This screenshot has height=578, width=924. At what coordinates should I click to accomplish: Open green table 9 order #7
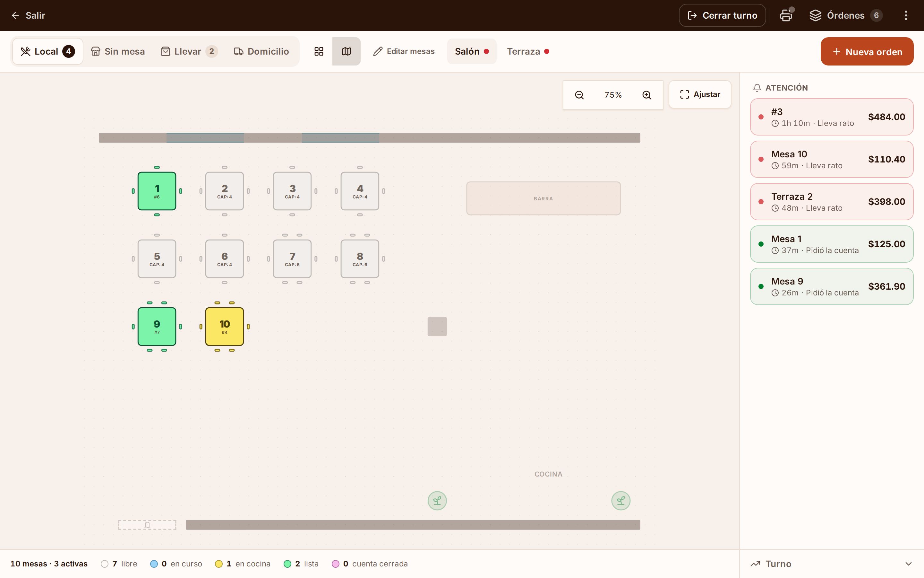[157, 327]
